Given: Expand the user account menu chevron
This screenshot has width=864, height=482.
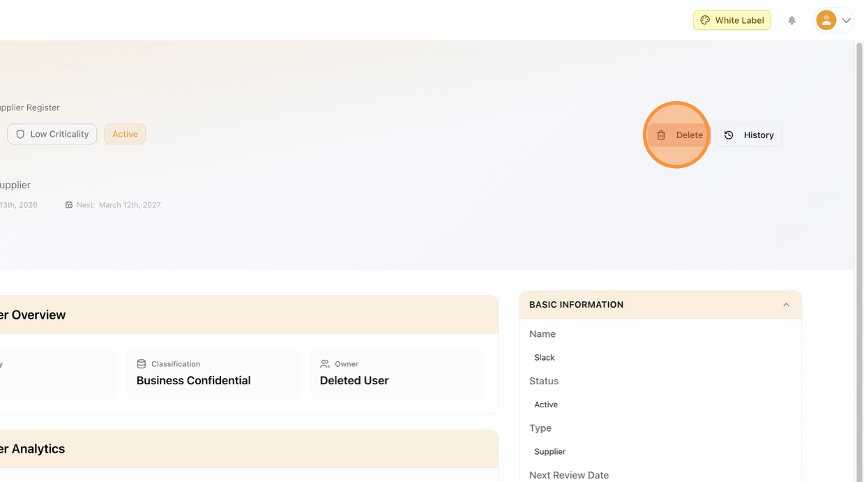Looking at the screenshot, I should 846,20.
